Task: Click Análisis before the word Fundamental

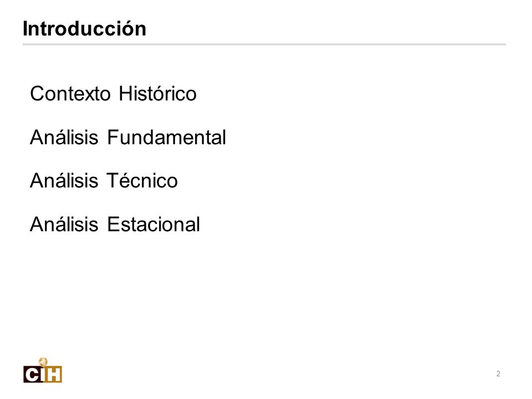Action: click(64, 137)
